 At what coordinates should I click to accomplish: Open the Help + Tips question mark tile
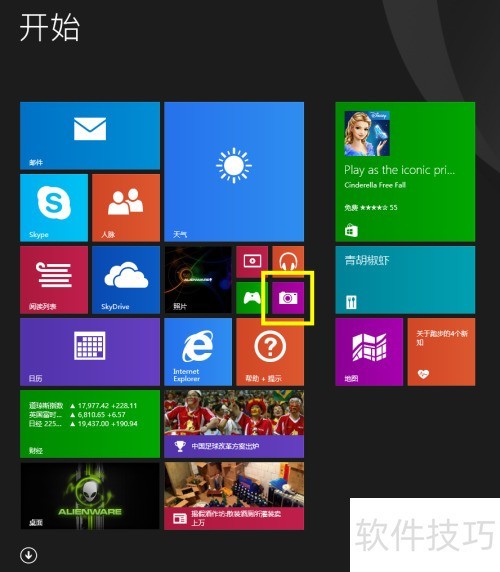point(270,352)
